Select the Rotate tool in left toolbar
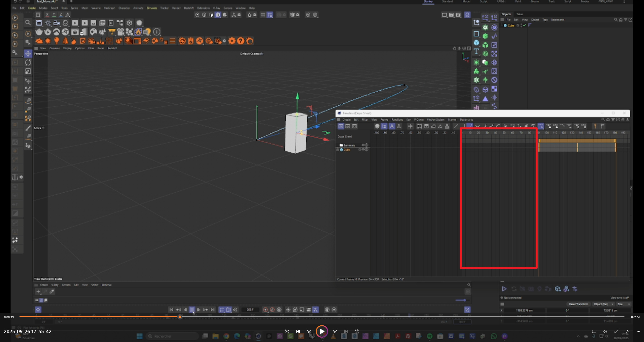Screen dimensions: 644x342 28,62
